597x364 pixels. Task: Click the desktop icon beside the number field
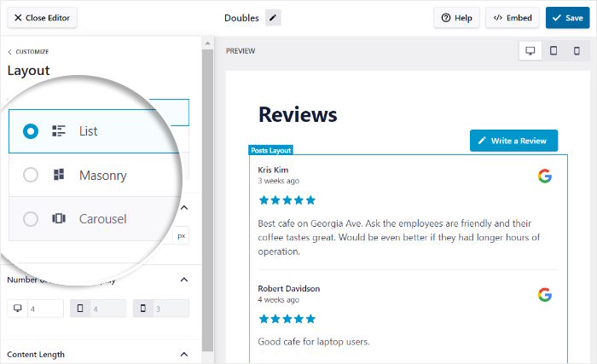point(18,309)
